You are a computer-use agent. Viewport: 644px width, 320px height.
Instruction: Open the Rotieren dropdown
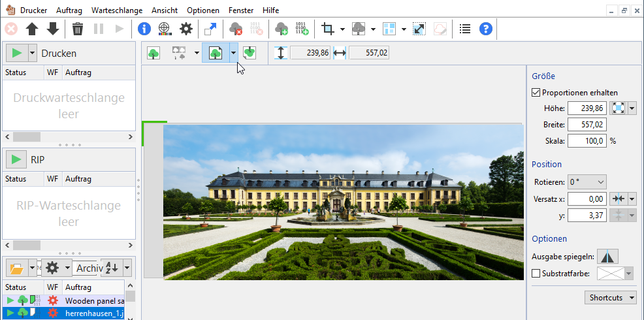(x=587, y=182)
